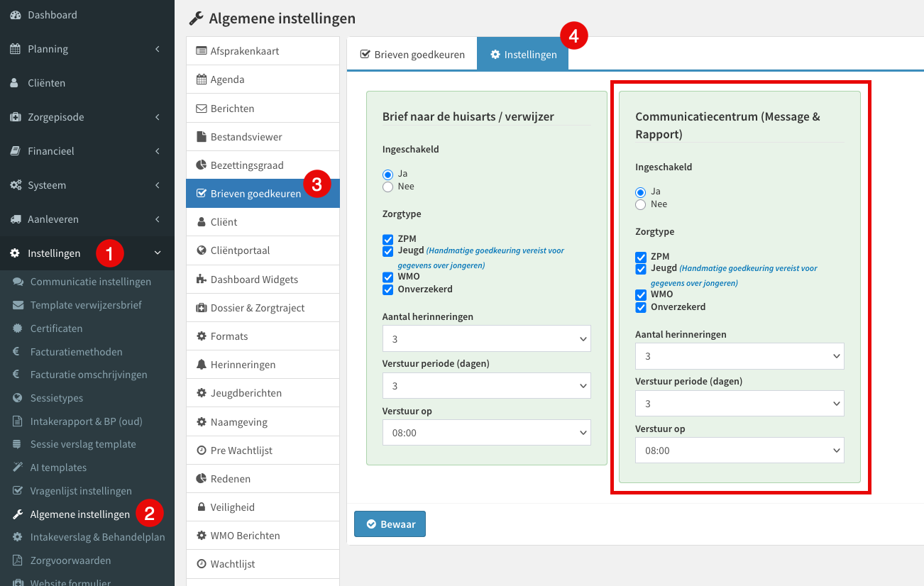Open Zorgvoorwaarden in sidebar
This screenshot has width=924, height=586.
70,560
